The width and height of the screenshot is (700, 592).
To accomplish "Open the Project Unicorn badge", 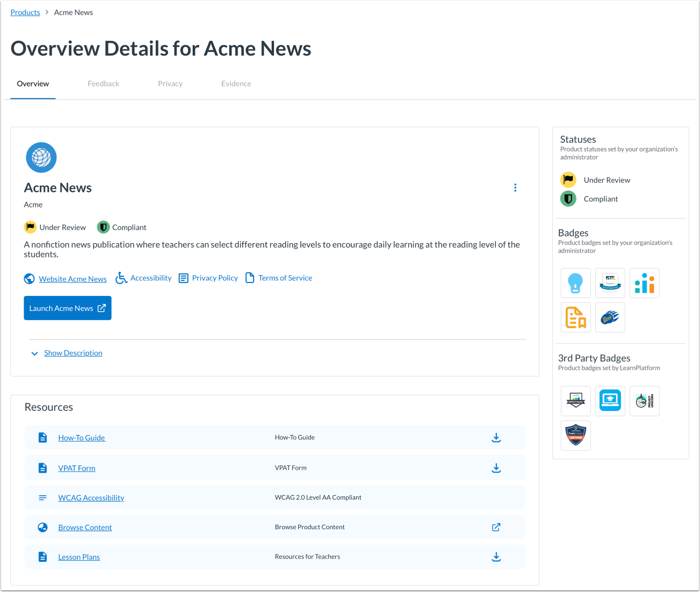I will pos(644,401).
